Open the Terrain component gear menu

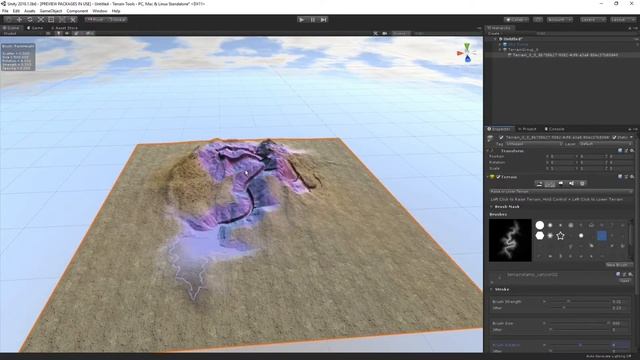click(631, 177)
